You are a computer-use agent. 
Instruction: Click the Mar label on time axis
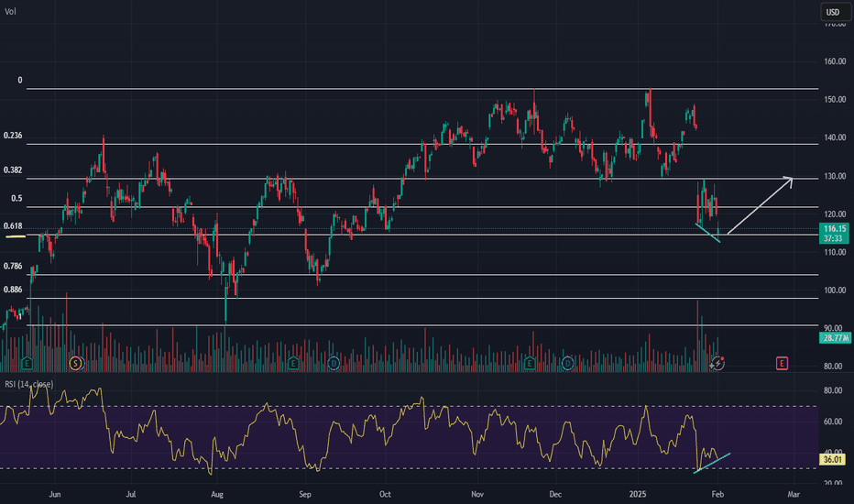pos(794,494)
